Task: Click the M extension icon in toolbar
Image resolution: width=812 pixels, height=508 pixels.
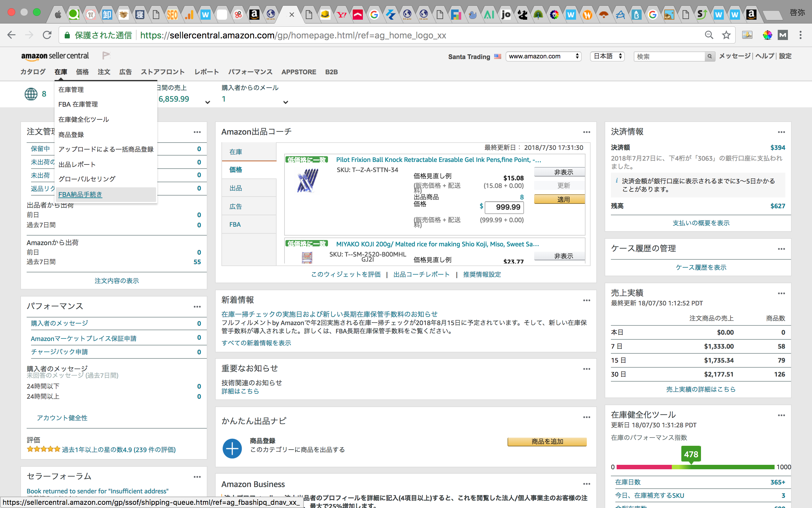Action: tap(783, 35)
